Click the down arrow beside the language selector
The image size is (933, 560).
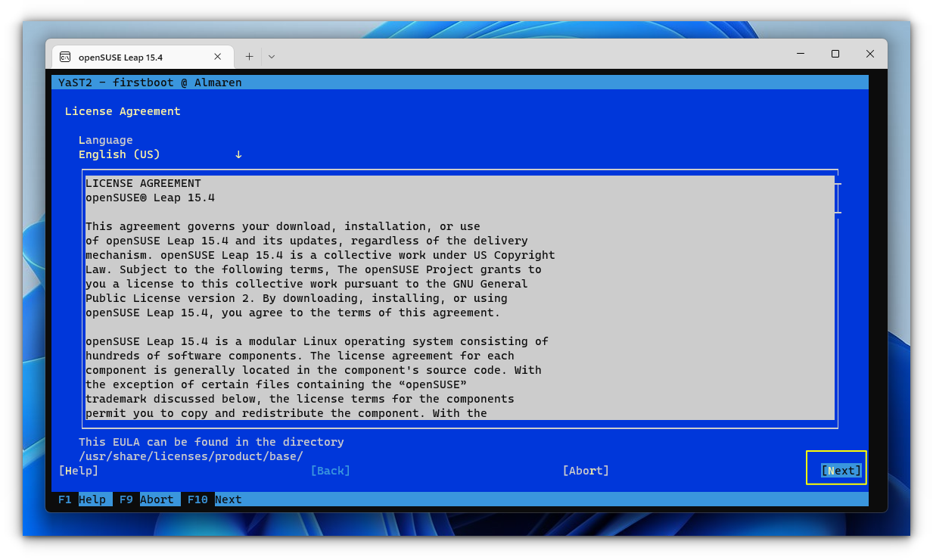click(238, 154)
